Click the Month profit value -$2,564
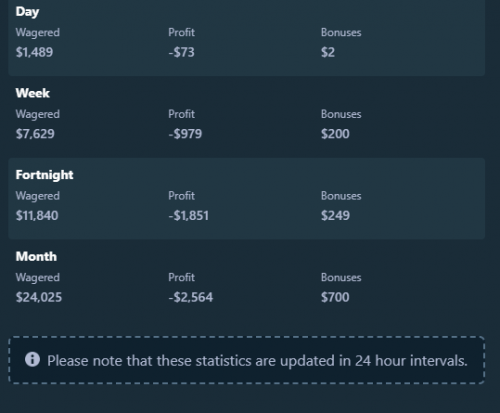The image size is (500, 413). [x=191, y=297]
